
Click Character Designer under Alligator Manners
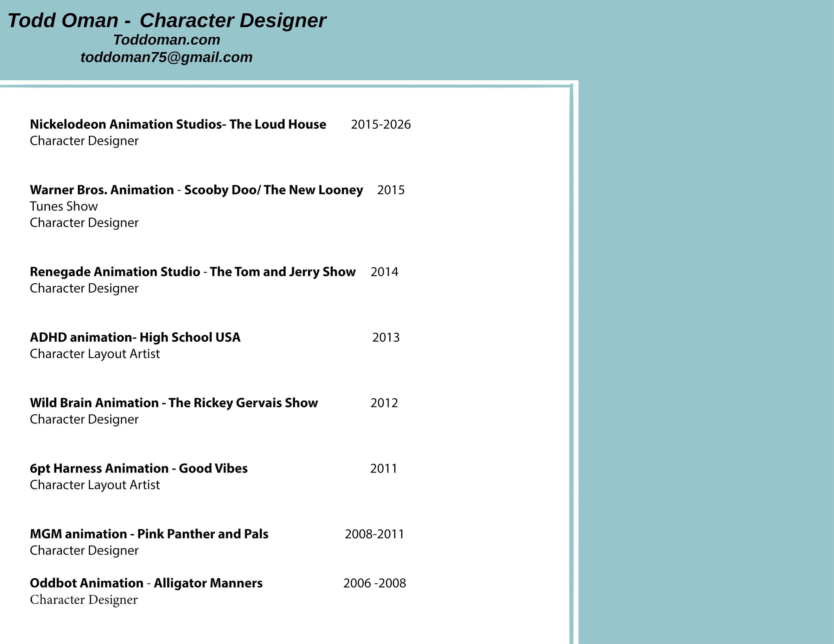(x=84, y=600)
